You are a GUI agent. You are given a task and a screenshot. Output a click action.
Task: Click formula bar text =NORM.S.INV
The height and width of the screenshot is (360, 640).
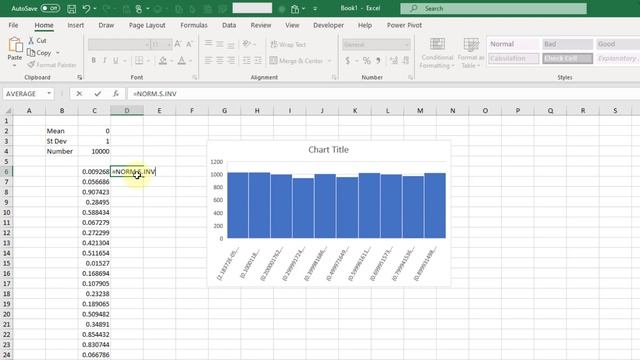(x=155, y=93)
